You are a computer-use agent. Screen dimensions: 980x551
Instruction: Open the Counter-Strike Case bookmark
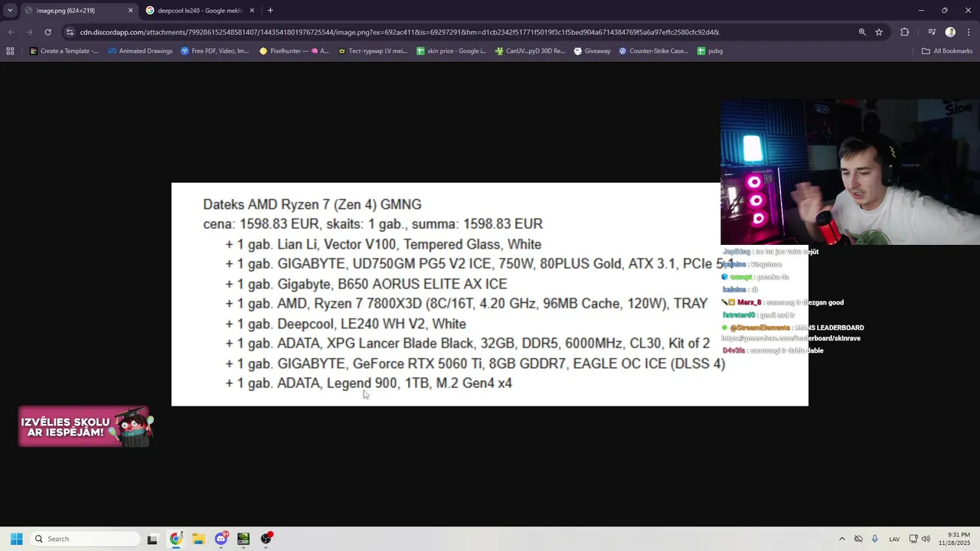point(654,51)
